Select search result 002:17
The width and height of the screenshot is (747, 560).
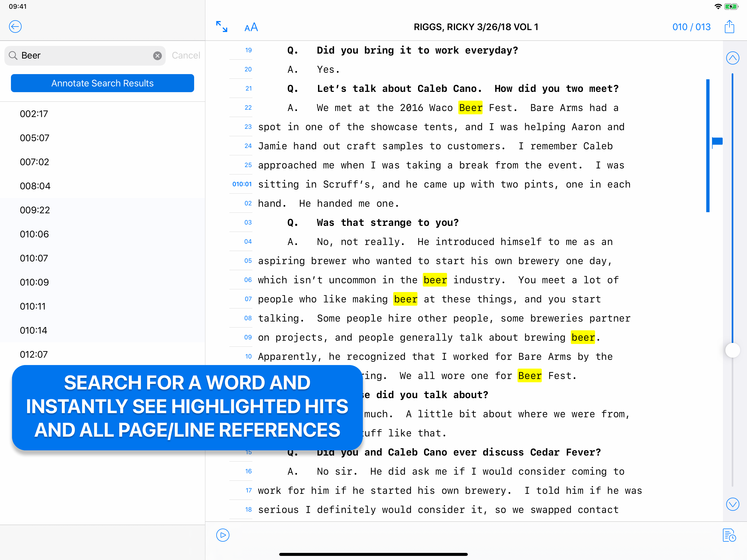tap(34, 114)
